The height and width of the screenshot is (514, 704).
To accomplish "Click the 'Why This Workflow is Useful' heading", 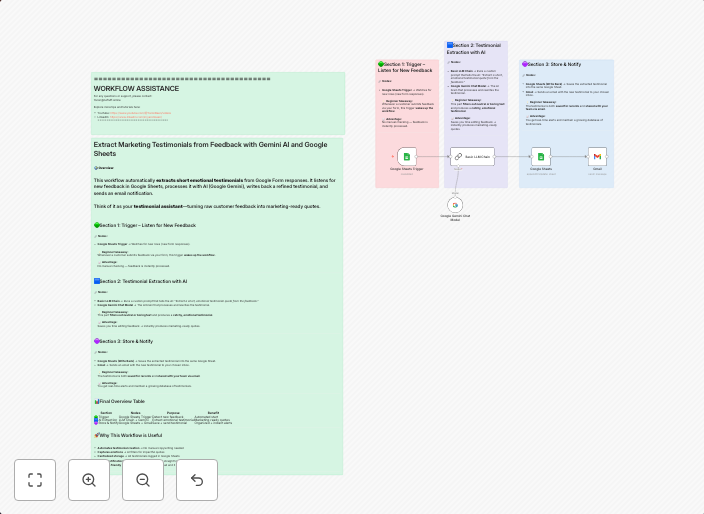I will [x=128, y=435].
